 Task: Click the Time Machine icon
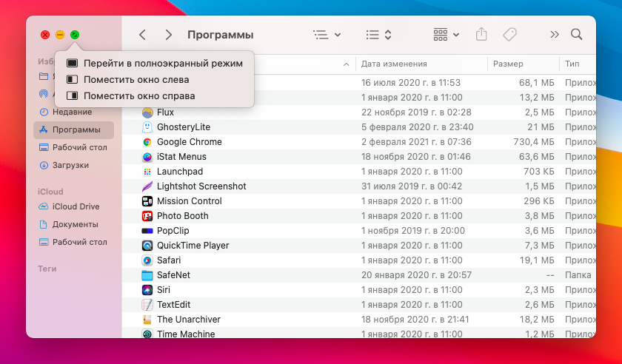pyautogui.click(x=147, y=334)
